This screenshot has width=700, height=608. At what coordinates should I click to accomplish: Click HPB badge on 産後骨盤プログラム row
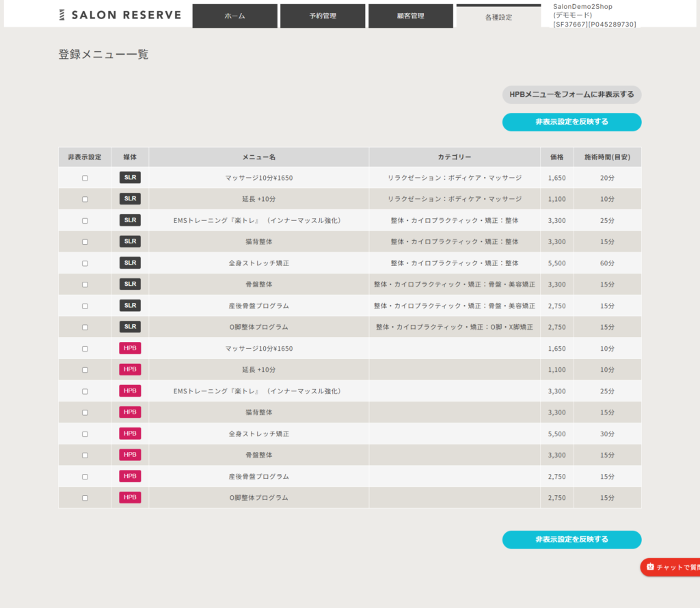click(x=130, y=476)
